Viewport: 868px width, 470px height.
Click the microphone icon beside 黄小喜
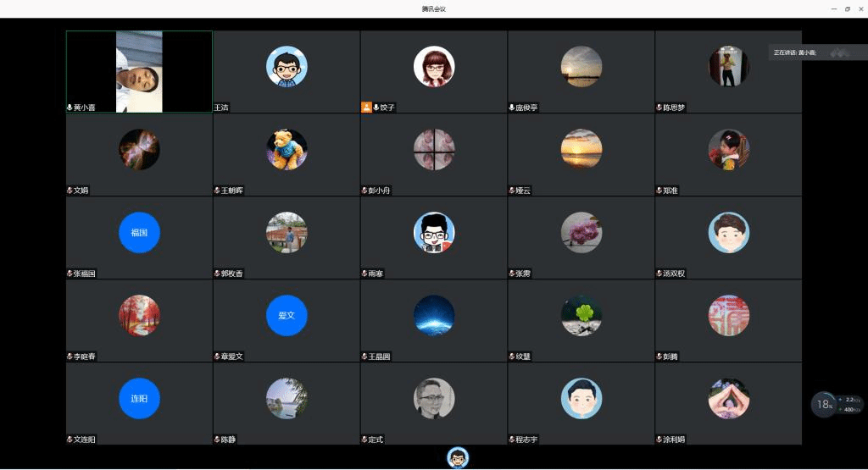tap(70, 108)
